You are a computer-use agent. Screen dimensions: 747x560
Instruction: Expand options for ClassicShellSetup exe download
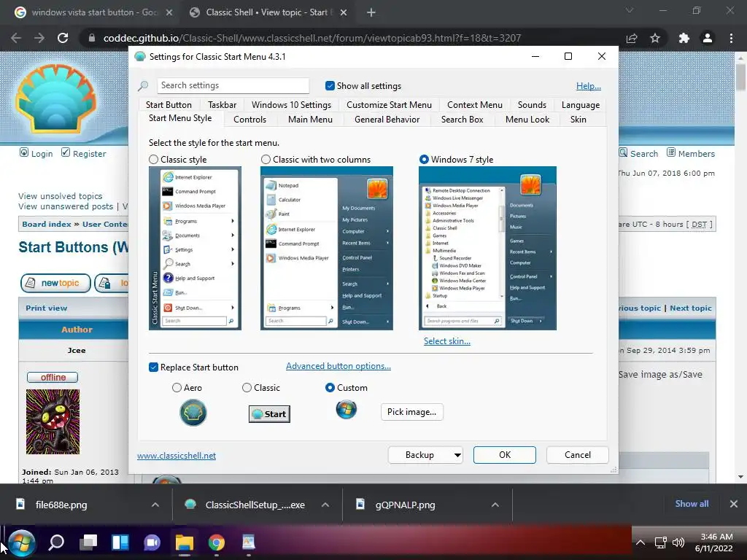pyautogui.click(x=325, y=505)
